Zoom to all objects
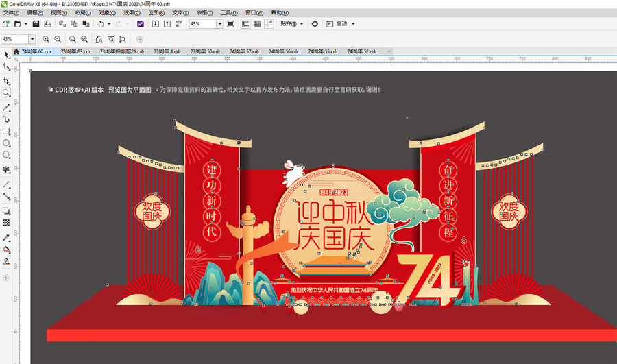617x364 pixels. pyautogui.click(x=84, y=39)
